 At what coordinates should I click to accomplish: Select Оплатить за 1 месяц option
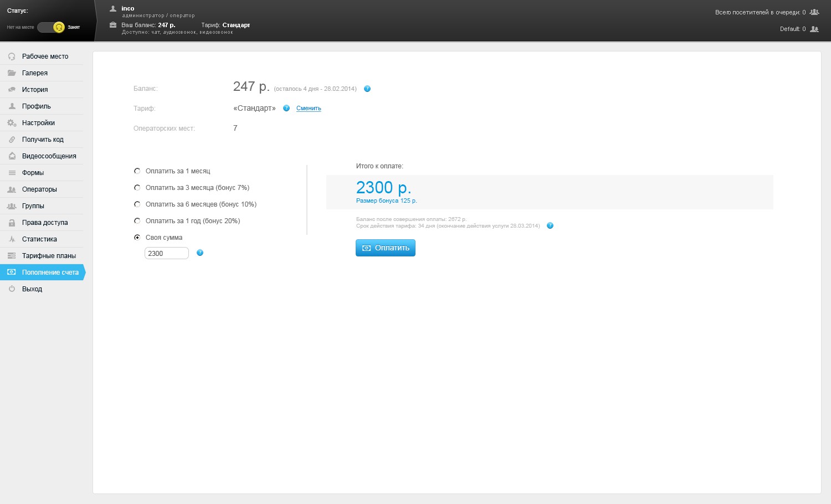point(137,171)
